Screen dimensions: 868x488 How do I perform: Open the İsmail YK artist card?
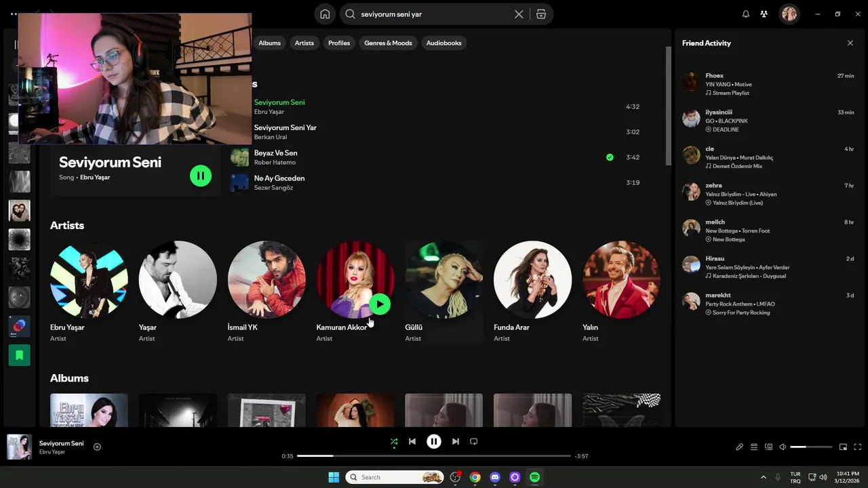point(267,291)
